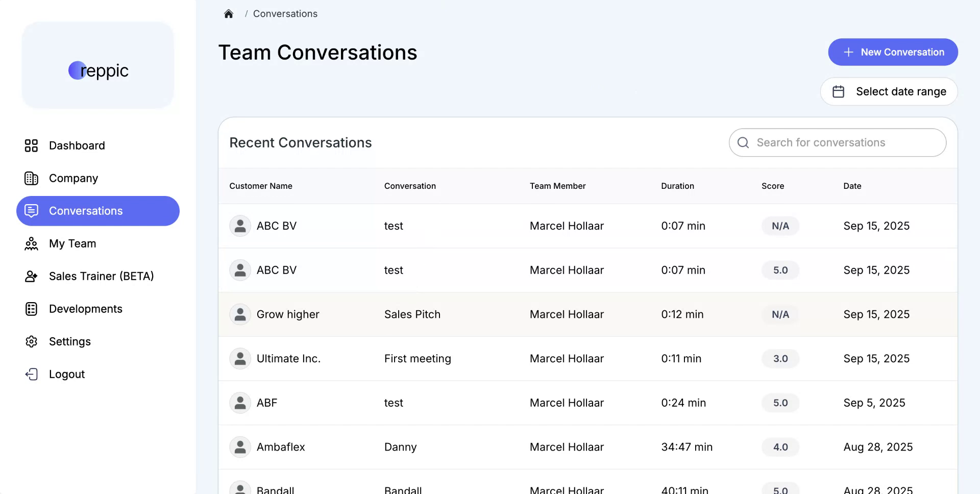Click the Sales Trainer icon in sidebar
The image size is (980, 494).
coord(31,276)
